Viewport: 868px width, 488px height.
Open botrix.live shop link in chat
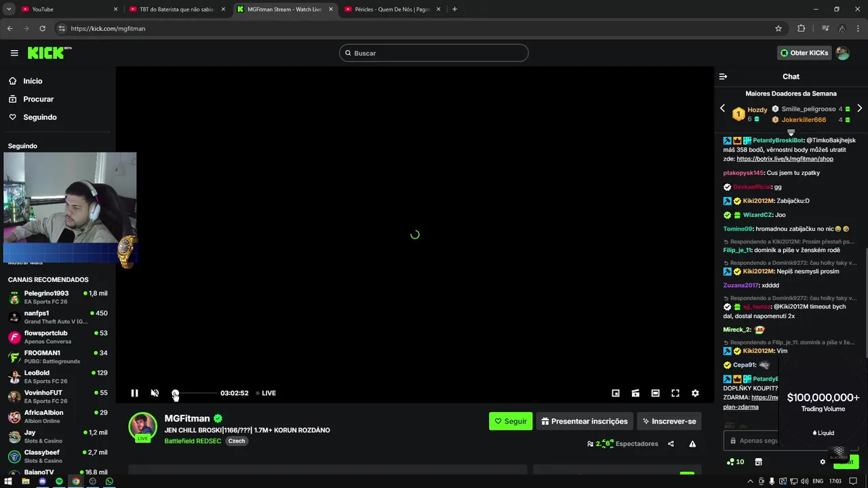point(785,159)
